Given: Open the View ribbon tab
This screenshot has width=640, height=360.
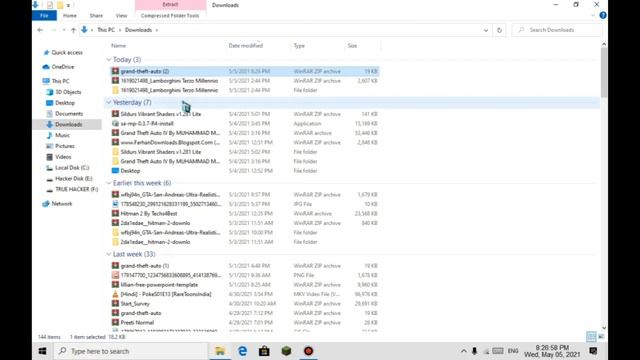Looking at the screenshot, I should (x=121, y=16).
